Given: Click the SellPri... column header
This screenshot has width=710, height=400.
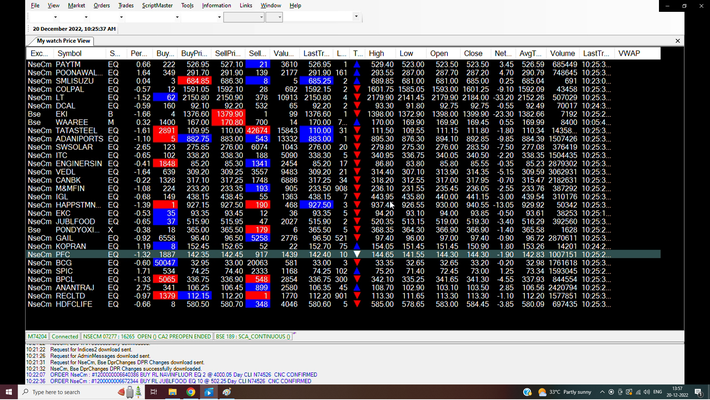Looking at the screenshot, I should [228, 53].
